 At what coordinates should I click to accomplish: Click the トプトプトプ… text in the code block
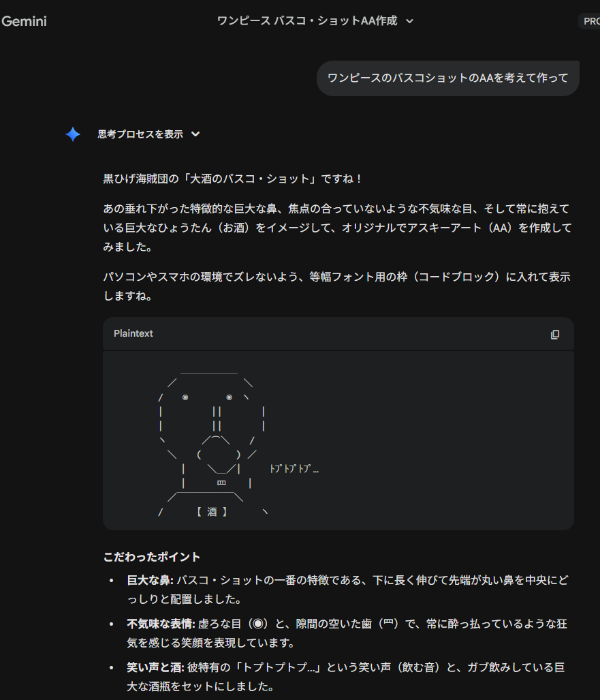(x=294, y=469)
